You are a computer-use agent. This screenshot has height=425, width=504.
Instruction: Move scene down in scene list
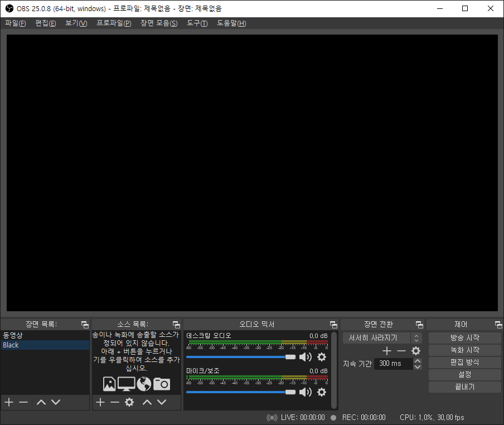click(56, 402)
